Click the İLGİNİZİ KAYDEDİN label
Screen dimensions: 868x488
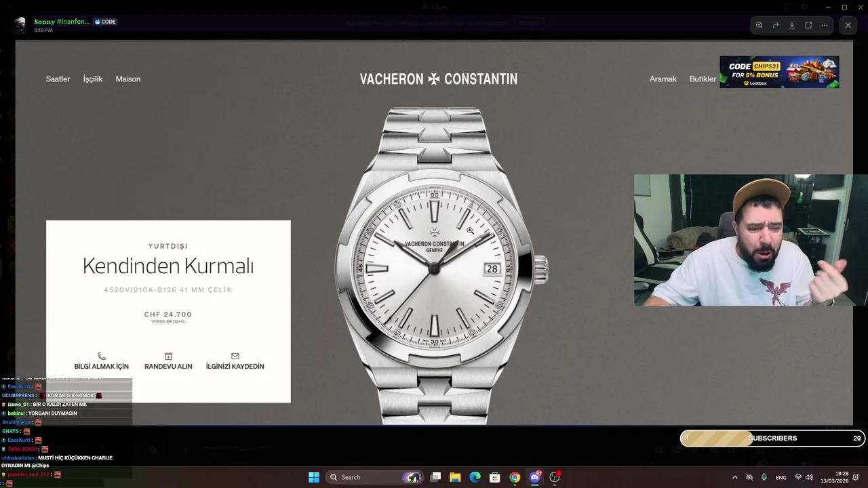click(x=235, y=367)
